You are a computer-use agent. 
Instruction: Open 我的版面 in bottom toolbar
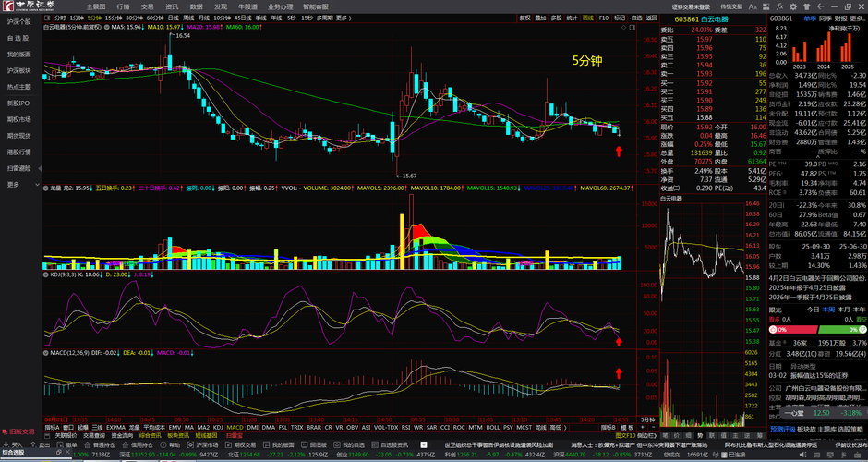(x=279, y=444)
